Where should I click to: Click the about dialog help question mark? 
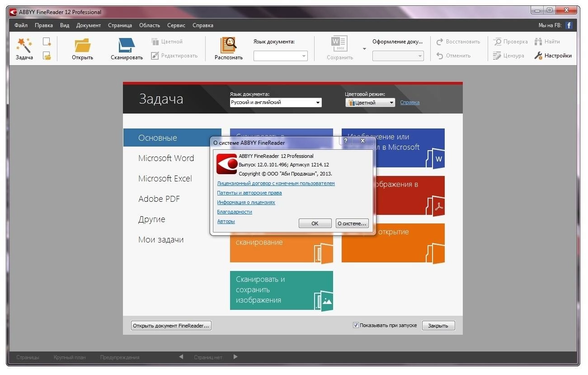click(x=346, y=141)
